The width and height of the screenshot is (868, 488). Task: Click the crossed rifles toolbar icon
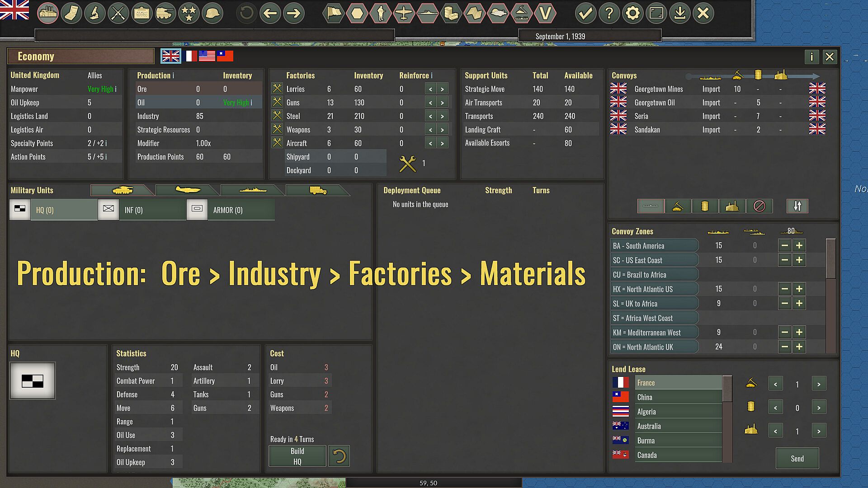pos(118,13)
